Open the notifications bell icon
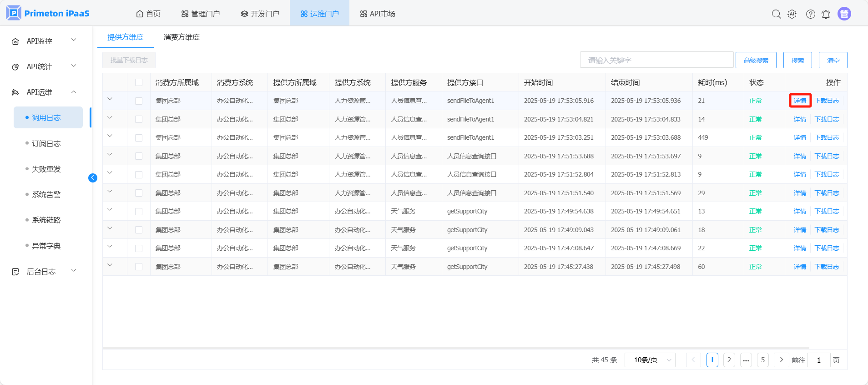 [826, 14]
